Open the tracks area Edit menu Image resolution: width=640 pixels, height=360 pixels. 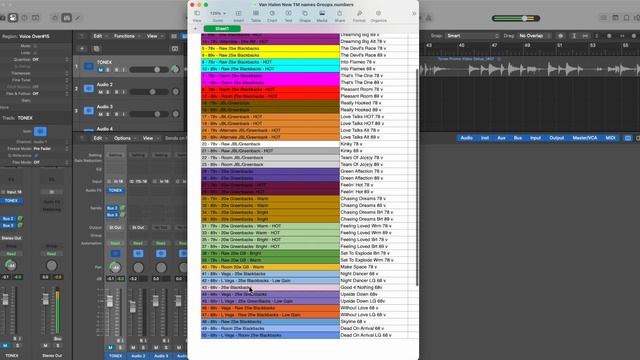click(x=100, y=36)
